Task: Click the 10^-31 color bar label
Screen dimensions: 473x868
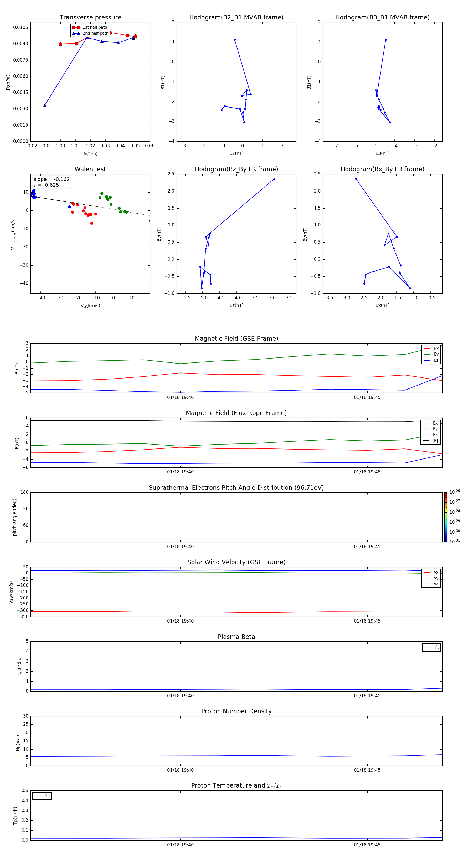Action: point(455,542)
